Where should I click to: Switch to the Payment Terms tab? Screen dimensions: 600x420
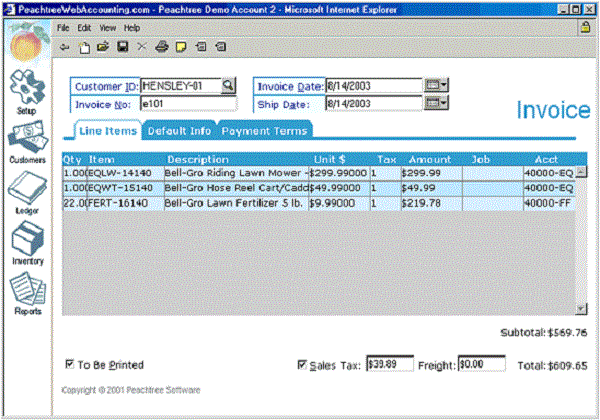pos(264,131)
